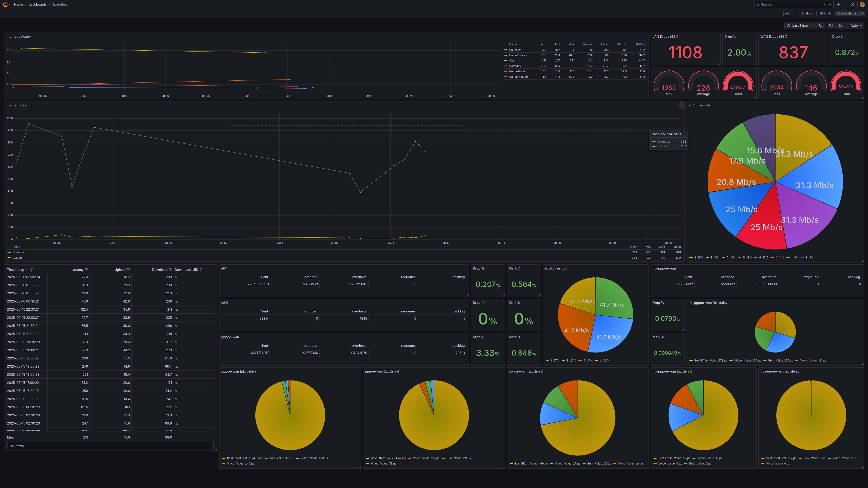Click the Upload column filter icon
The image size is (868, 488).
tap(128, 270)
